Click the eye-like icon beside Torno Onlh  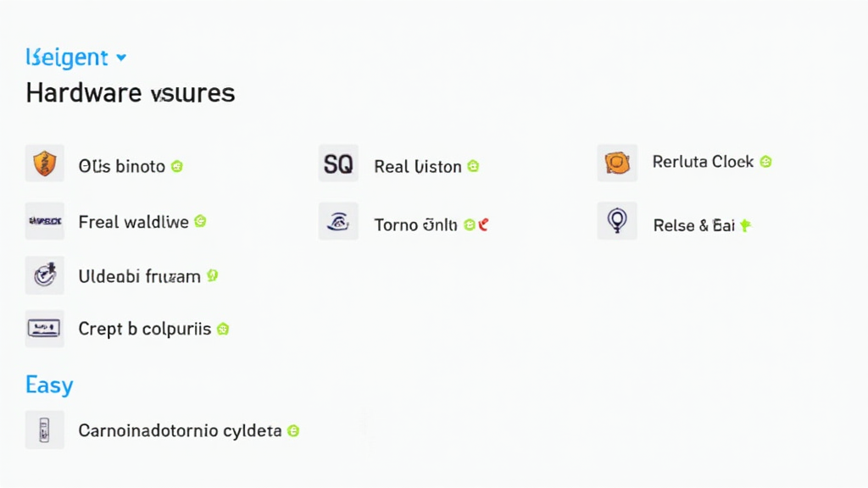[x=338, y=222]
